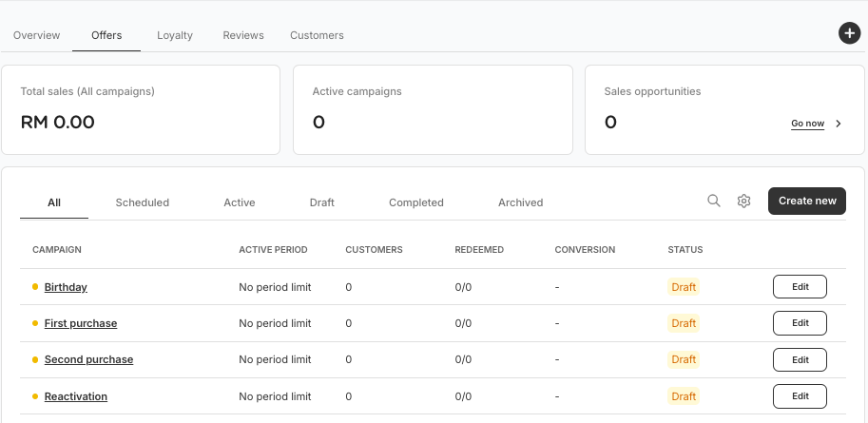Image resolution: width=868 pixels, height=423 pixels.
Task: Follow the Go now link
Action: point(807,124)
